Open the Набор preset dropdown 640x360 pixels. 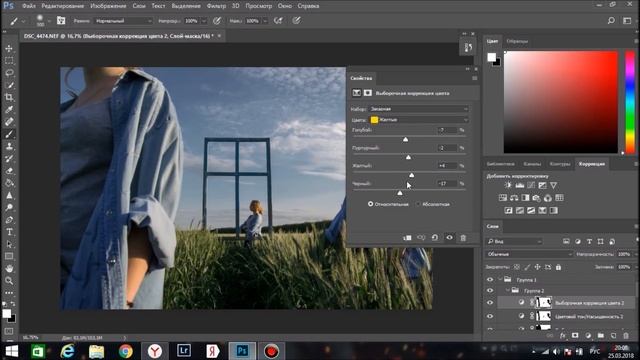(x=418, y=109)
